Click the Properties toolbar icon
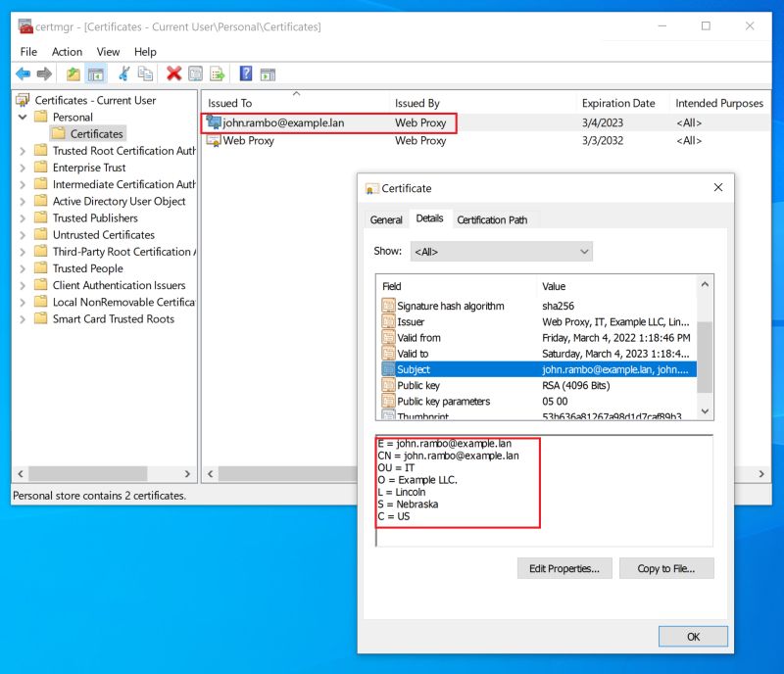This screenshot has height=674, width=784. pyautogui.click(x=193, y=72)
